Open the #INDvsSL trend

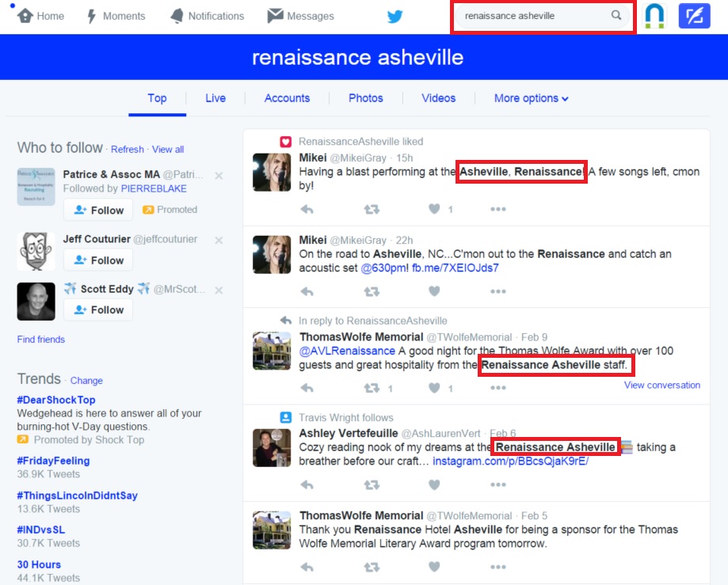(x=41, y=530)
